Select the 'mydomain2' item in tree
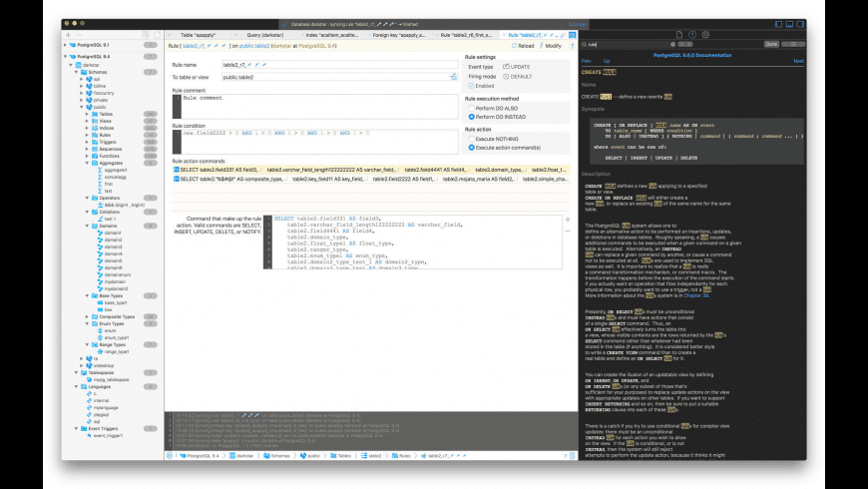The height and width of the screenshot is (489, 868). (x=116, y=288)
